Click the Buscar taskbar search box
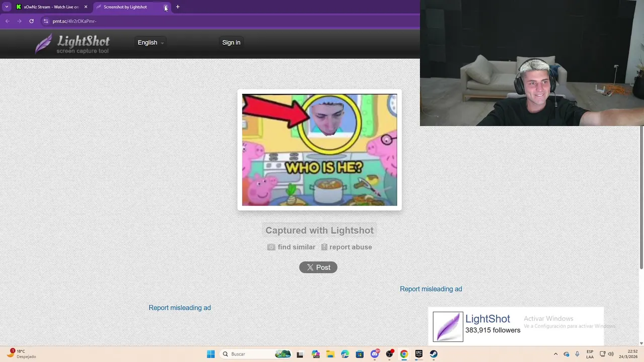The width and height of the screenshot is (644, 362). pos(257,354)
